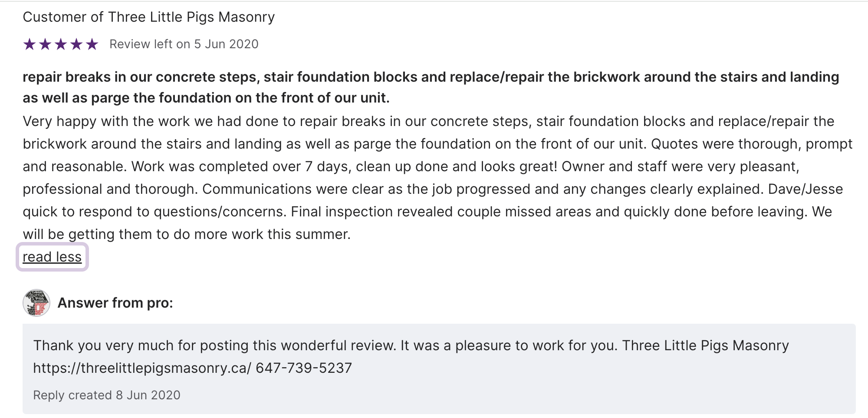Click the review date 5 Jun 2020

coord(226,44)
